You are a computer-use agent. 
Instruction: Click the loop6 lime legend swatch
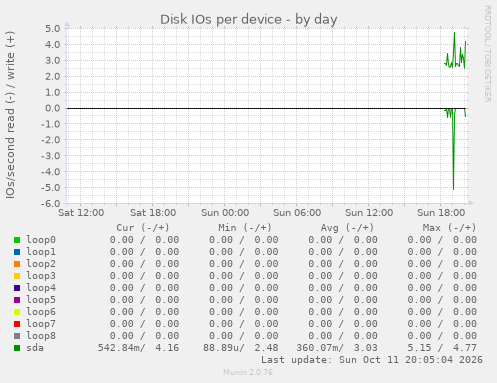click(17, 312)
